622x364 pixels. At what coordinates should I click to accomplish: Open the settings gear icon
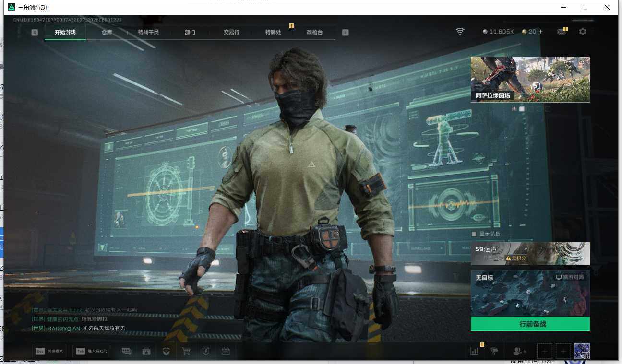click(583, 32)
